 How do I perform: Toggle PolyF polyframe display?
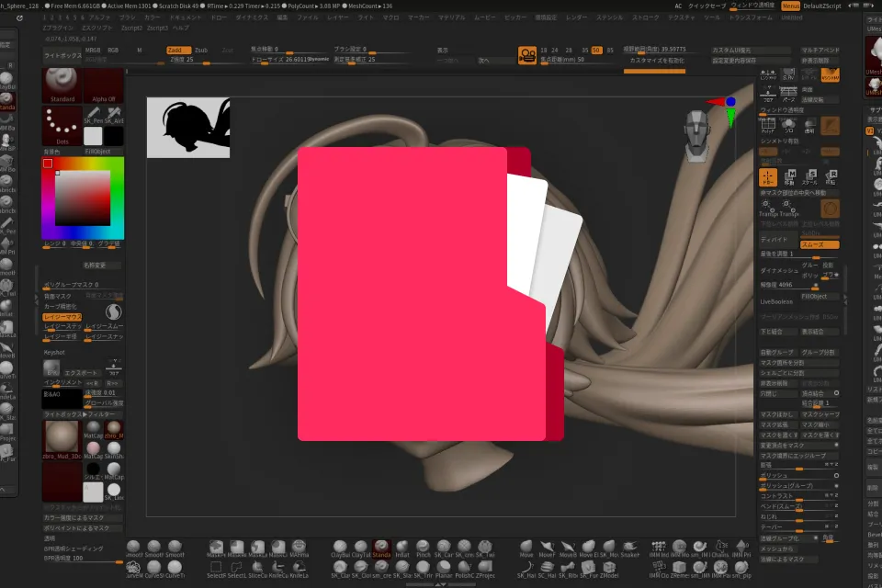(x=768, y=126)
